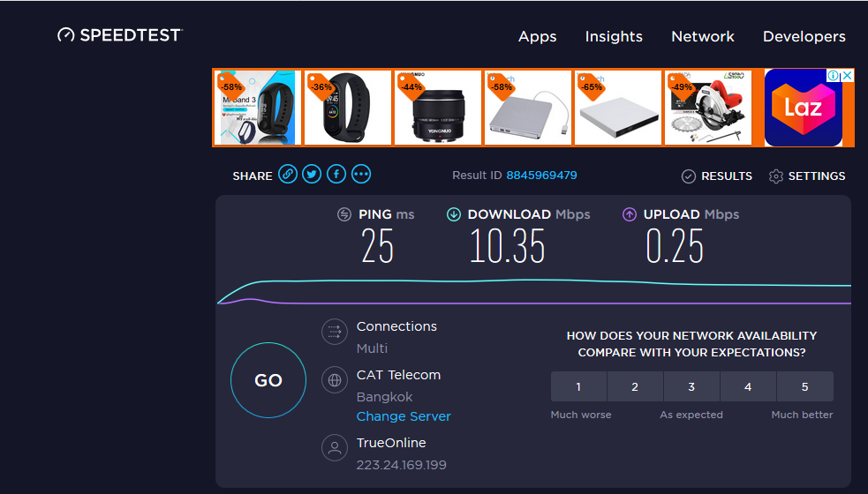This screenshot has width=868, height=494.
Task: Rate network availability 4
Action: pyautogui.click(x=748, y=386)
